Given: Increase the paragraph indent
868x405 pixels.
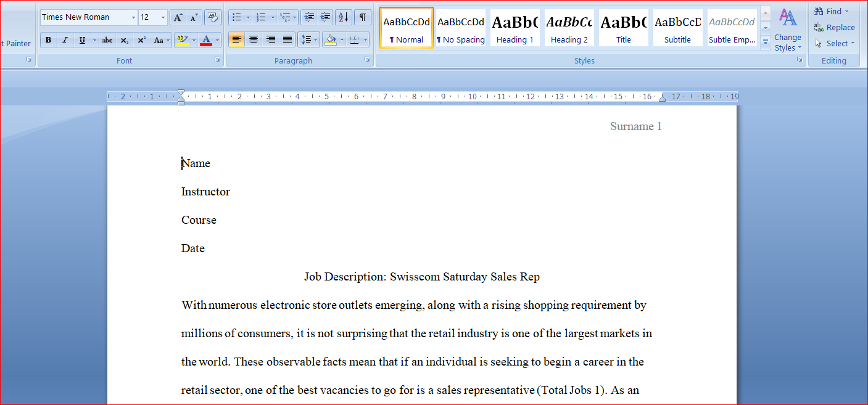Looking at the screenshot, I should [326, 17].
